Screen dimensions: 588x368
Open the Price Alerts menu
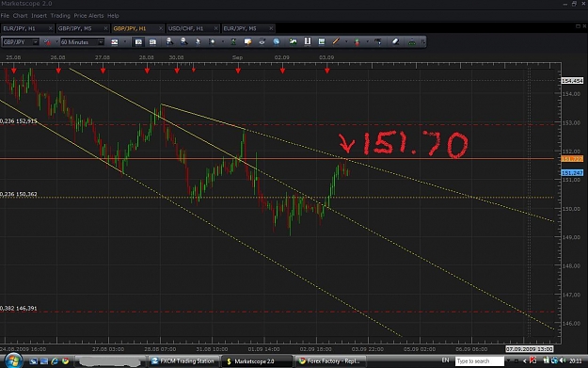coord(88,16)
